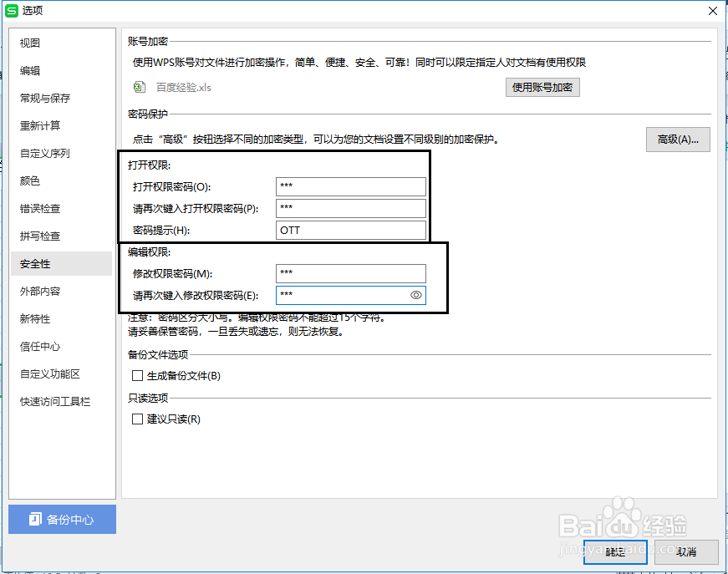Click inside the 打开权限密码 input field

point(350,185)
